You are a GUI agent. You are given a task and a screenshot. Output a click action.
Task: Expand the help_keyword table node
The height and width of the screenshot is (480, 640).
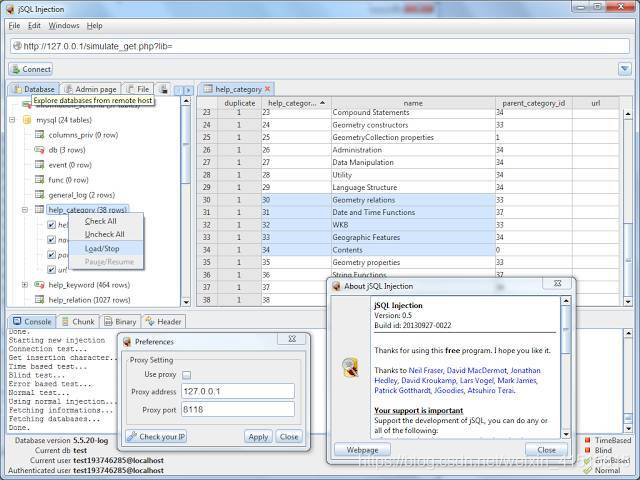click(25, 284)
